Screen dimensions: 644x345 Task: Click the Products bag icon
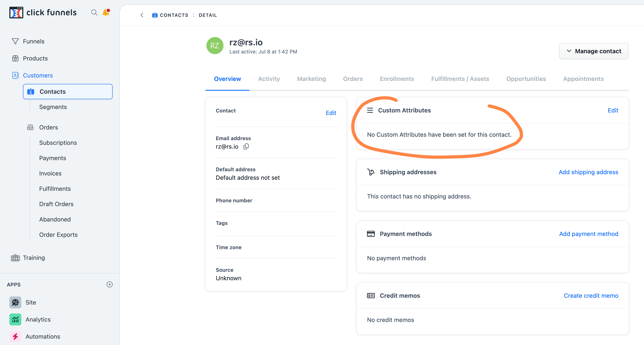[15, 58]
